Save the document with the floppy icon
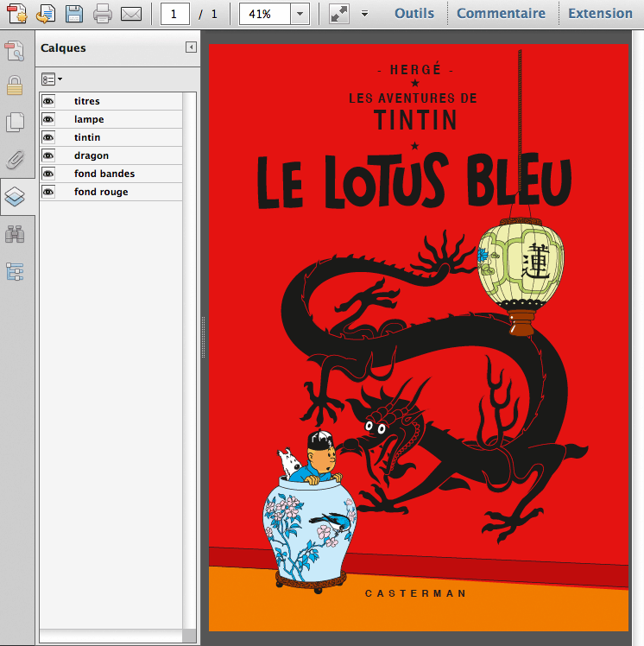644x646 pixels. pos(74,14)
